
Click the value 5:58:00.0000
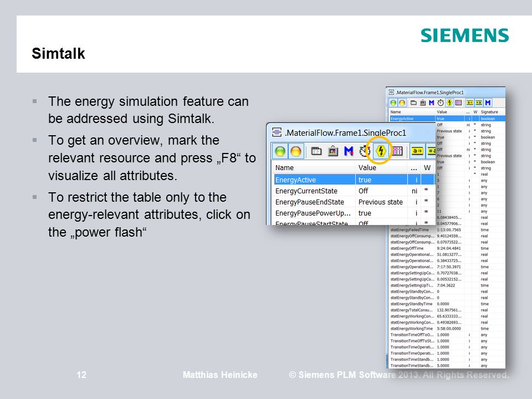point(449,329)
